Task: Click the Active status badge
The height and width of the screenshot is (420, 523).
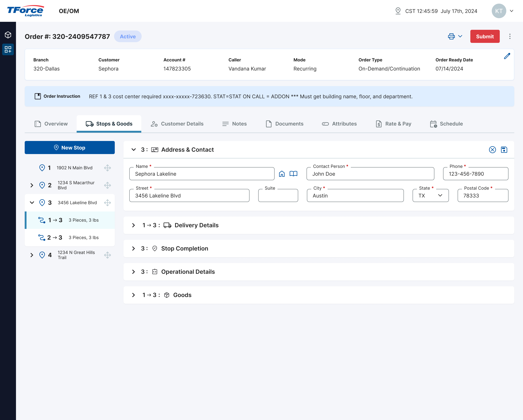Action: [x=128, y=36]
